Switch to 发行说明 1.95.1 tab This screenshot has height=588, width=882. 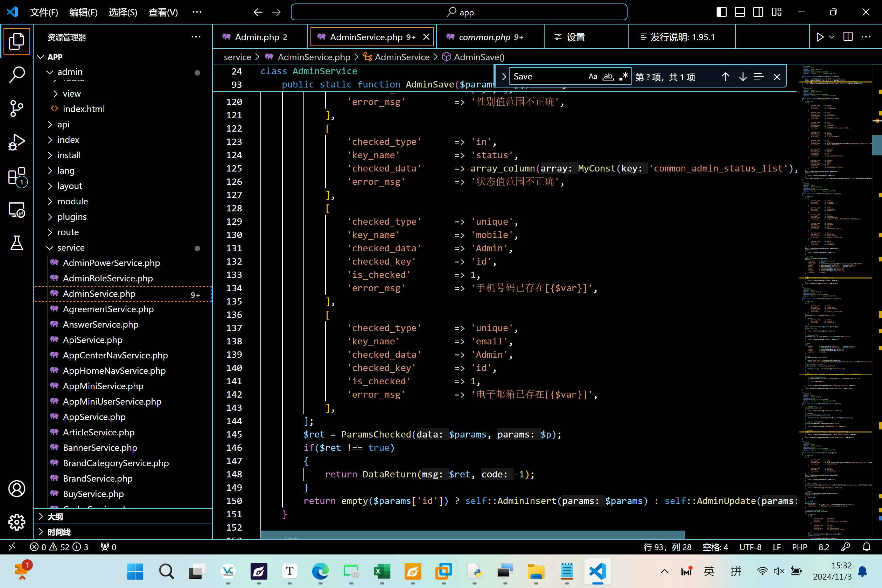(682, 37)
